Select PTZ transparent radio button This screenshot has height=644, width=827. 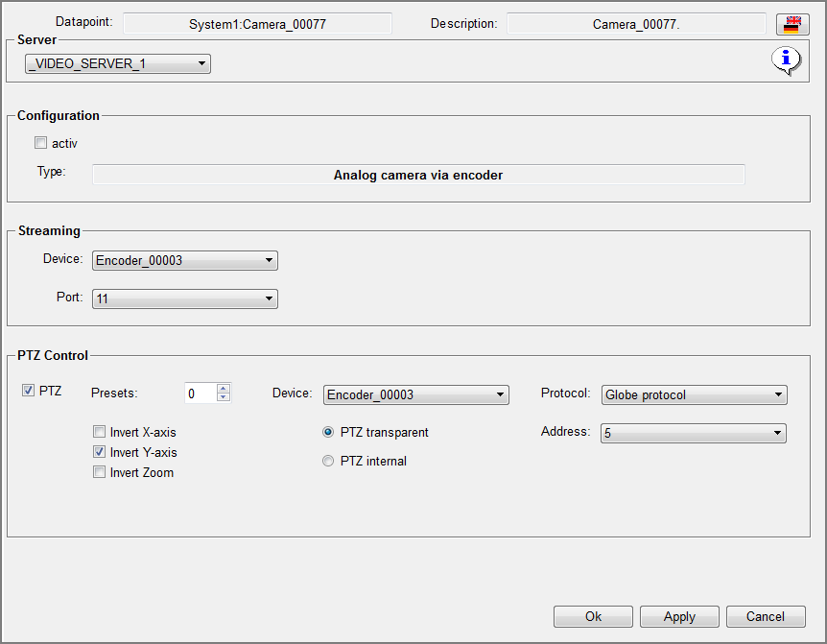tap(329, 432)
